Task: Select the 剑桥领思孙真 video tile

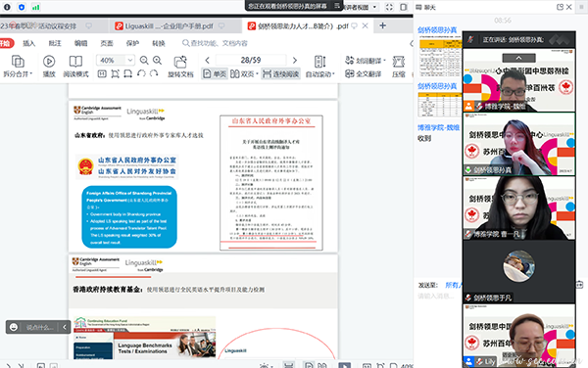Action: tap(519, 144)
